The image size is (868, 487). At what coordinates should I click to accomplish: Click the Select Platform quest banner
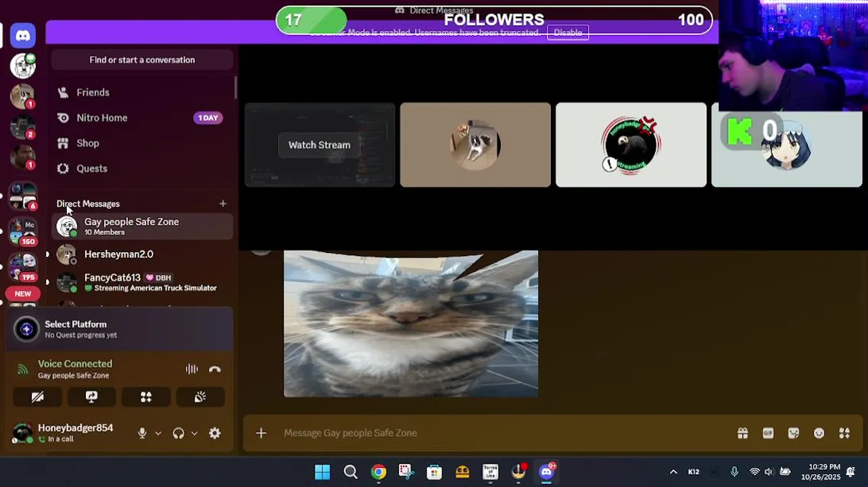(x=120, y=329)
